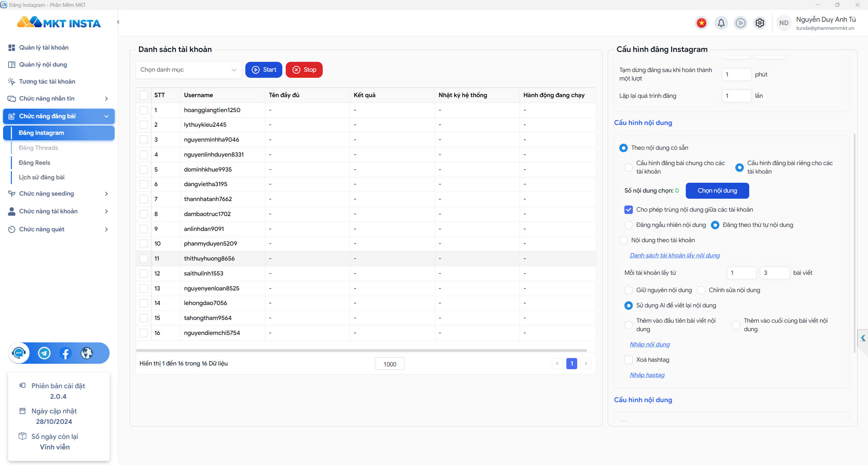This screenshot has width=868, height=465.
Task: Click the Số ngày còn lại box icon
Action: (22, 436)
